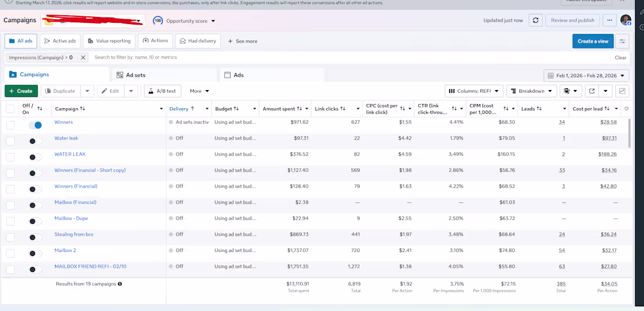
Task: Toggle off the Winners campaign switch
Action: coord(35,125)
